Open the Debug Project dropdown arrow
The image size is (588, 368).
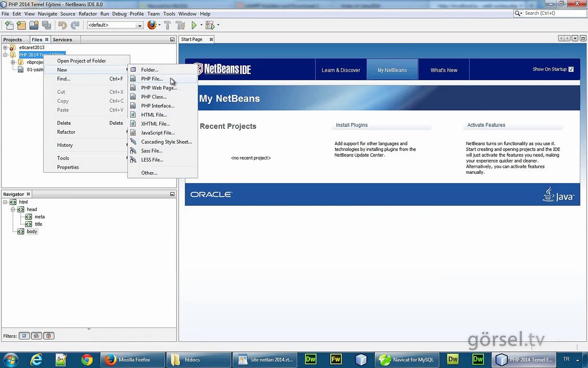pos(218,25)
